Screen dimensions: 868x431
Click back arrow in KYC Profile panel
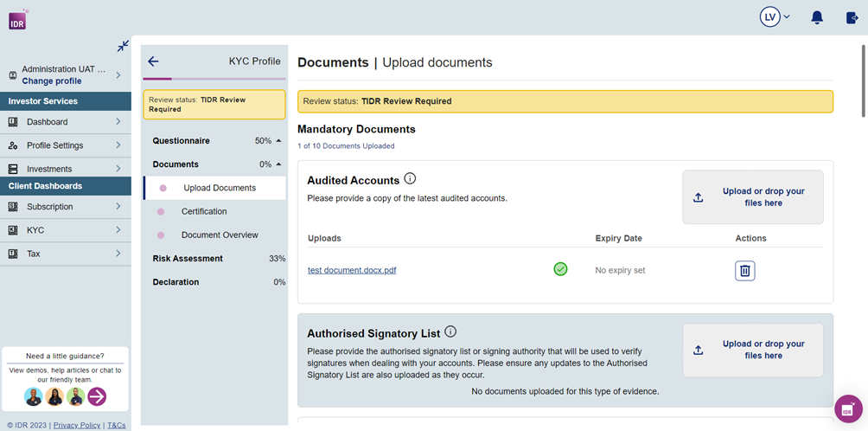tap(153, 61)
